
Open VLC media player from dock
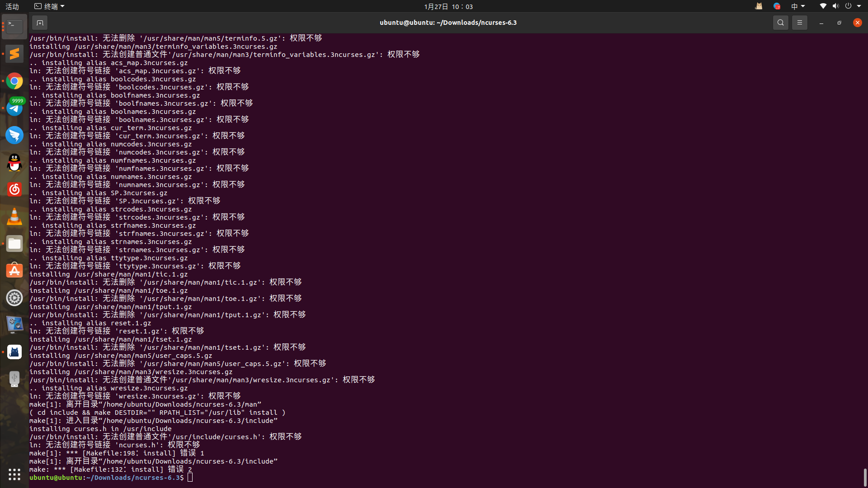click(x=14, y=216)
